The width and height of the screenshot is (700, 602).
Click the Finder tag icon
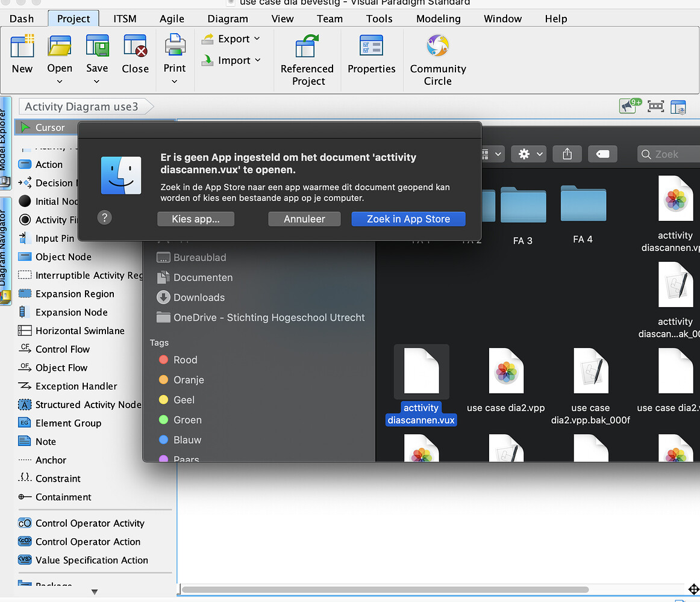(602, 154)
